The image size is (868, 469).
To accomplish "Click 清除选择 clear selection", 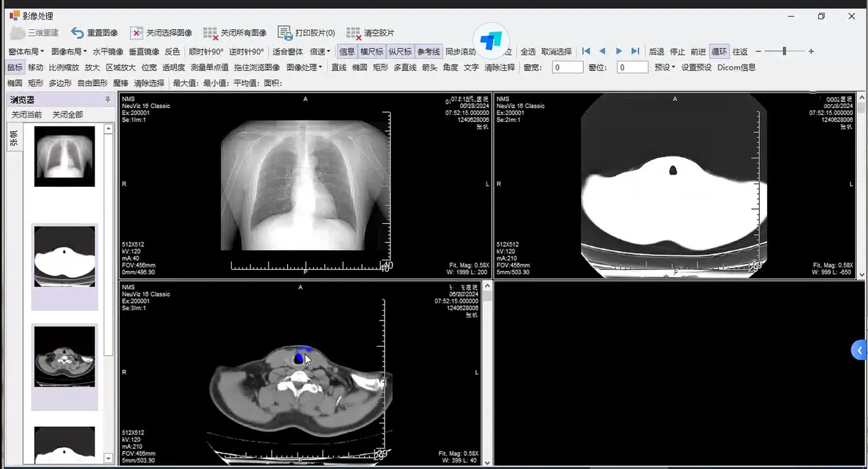I will pyautogui.click(x=149, y=83).
